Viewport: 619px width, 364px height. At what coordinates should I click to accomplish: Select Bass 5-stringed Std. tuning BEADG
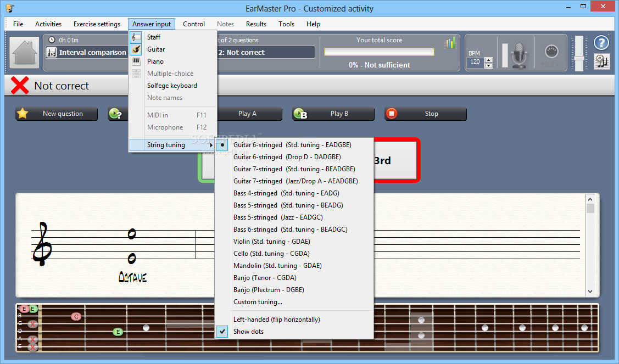pos(294,205)
